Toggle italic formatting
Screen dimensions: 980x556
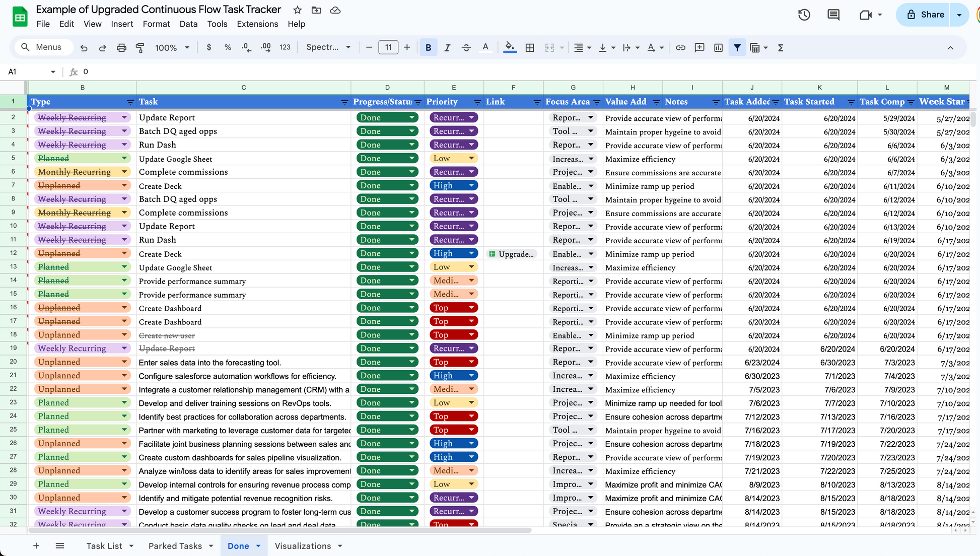[x=447, y=48]
